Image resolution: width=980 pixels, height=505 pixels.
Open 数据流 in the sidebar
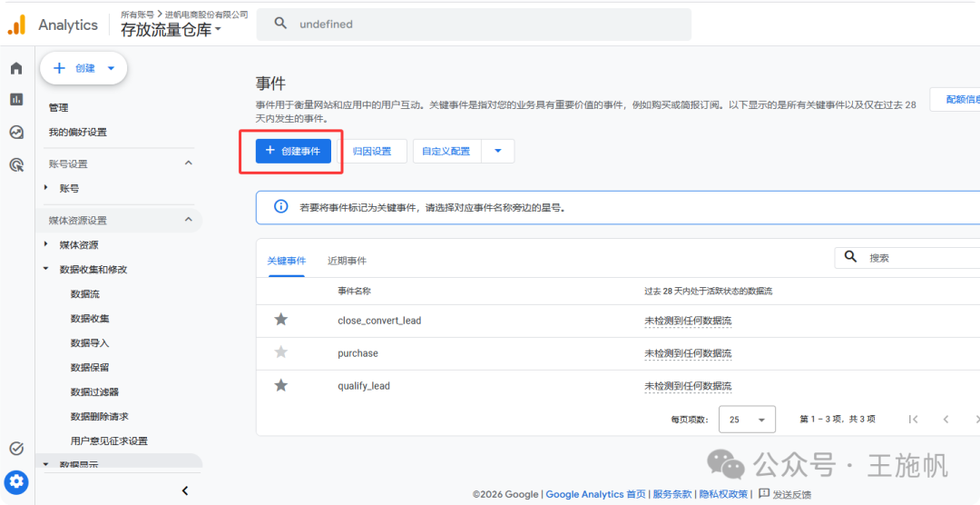click(x=85, y=293)
